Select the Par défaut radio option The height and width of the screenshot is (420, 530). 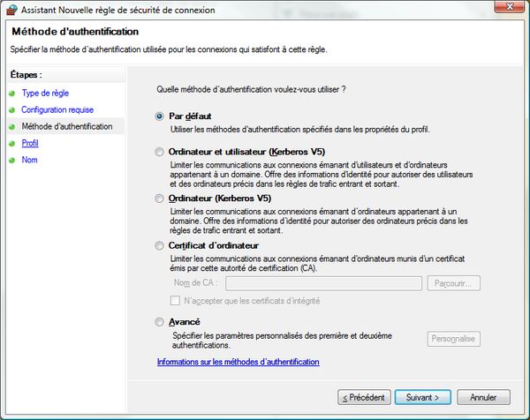159,116
